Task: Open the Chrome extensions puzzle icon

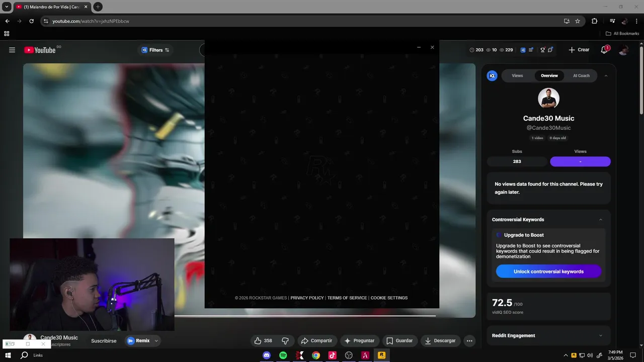Action: coord(595,21)
